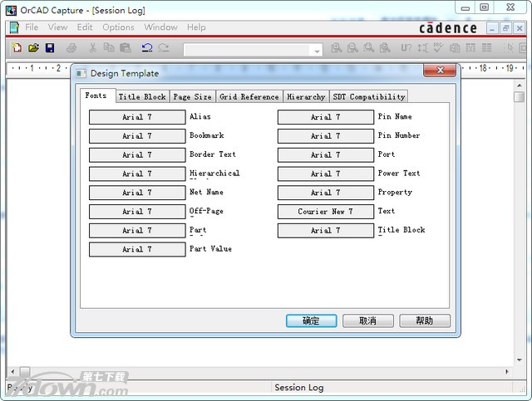Change the Pin Name font button
This screenshot has height=401, width=532.
pos(325,117)
